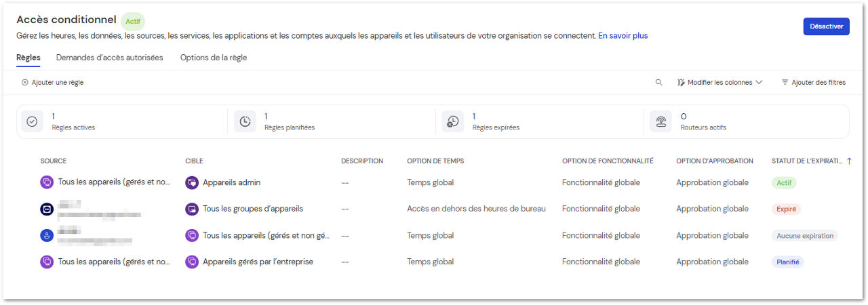
Task: Click Appareils gérés par l'entreprise text
Action: click(258, 262)
